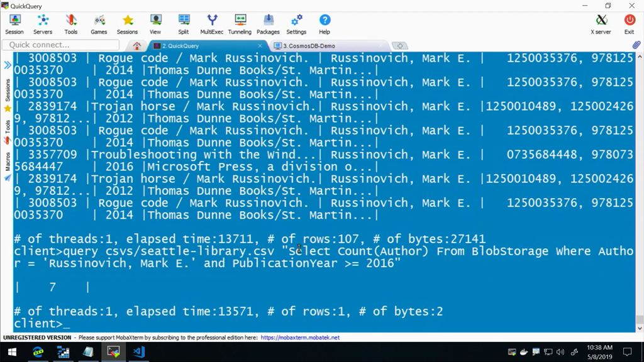Click the Split terminal icon
This screenshot has height=362, width=644.
tap(184, 24)
